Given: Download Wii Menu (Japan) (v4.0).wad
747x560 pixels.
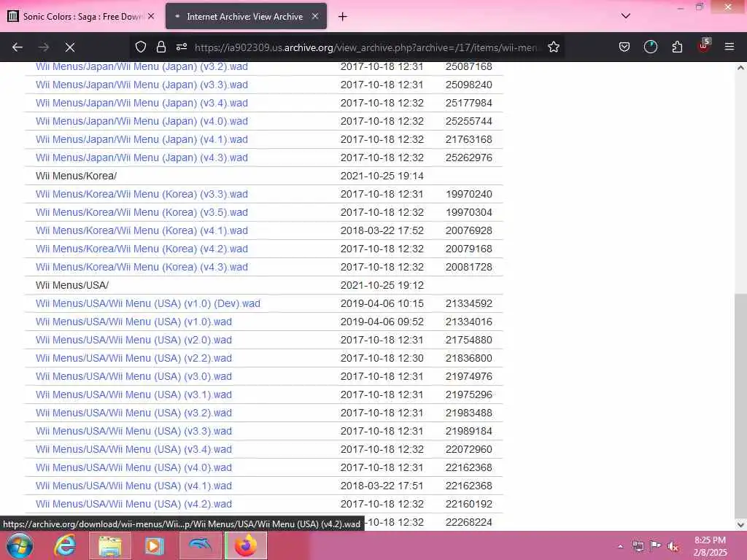Looking at the screenshot, I should click(x=142, y=121).
